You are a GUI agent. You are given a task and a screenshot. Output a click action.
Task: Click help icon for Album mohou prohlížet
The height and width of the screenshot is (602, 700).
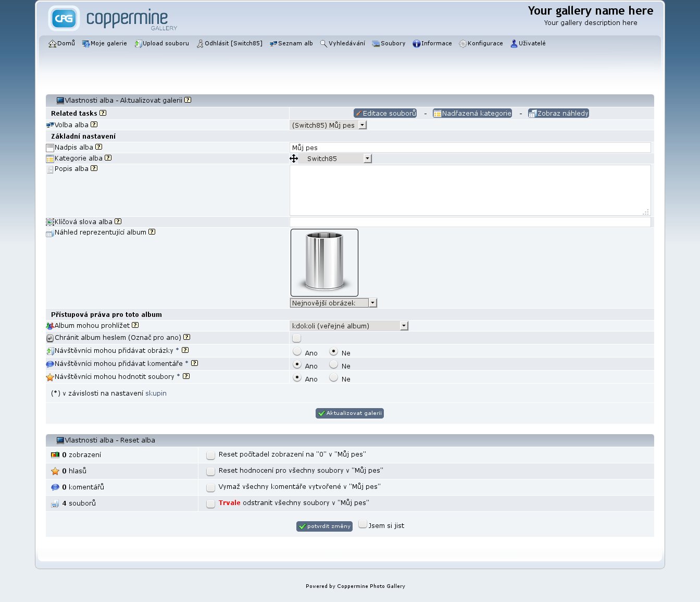pyautogui.click(x=135, y=325)
